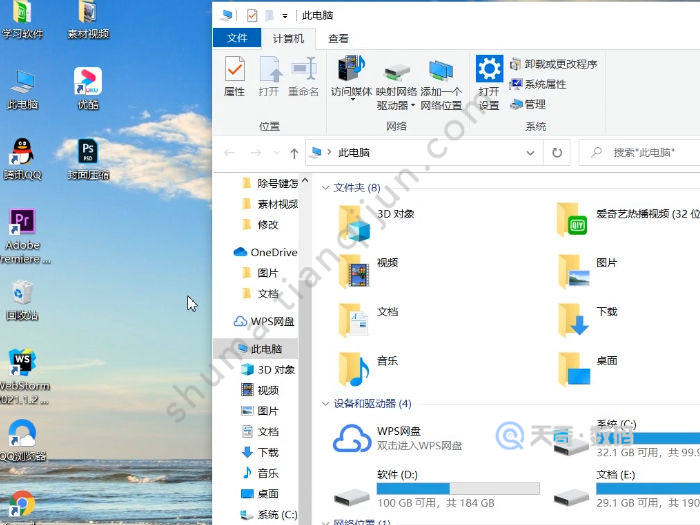Open the 桌面 folder in main pane
700x525 pixels.
pos(587,369)
